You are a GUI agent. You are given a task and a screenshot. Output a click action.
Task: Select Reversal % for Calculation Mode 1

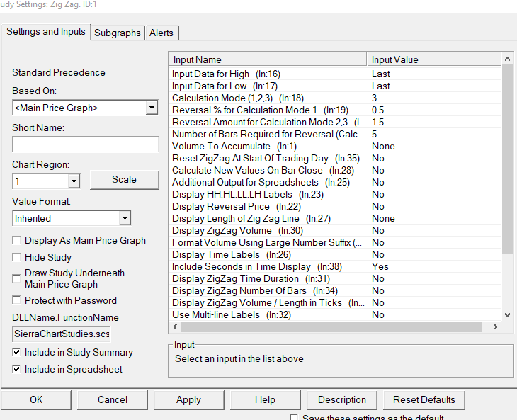point(336,110)
